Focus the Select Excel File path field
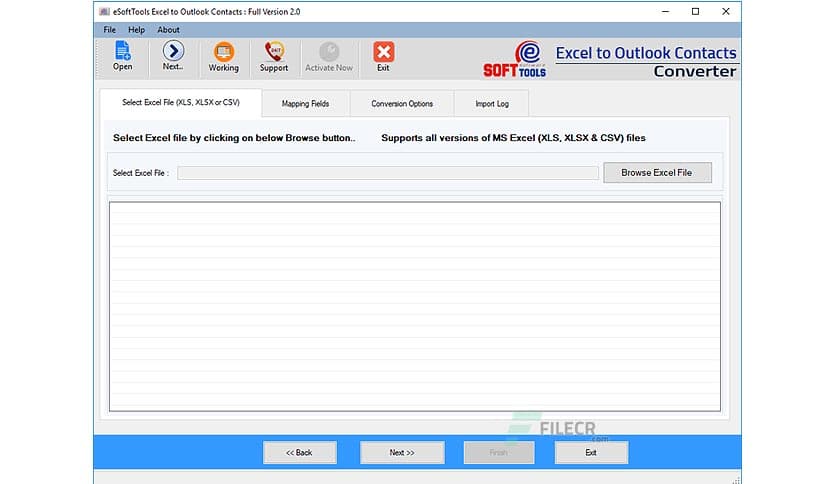The height and width of the screenshot is (484, 836). click(x=388, y=173)
